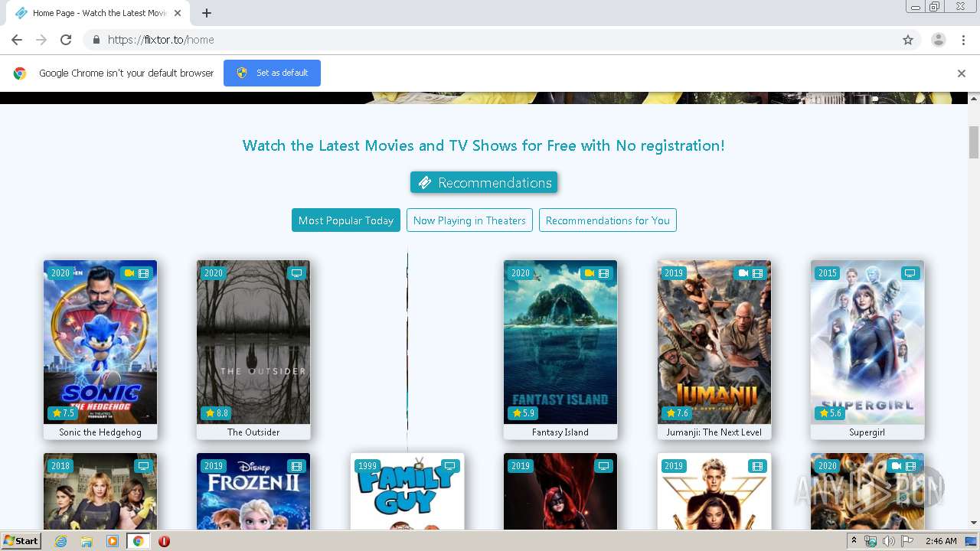The width and height of the screenshot is (980, 551).
Task: Click 8.8 star rating on The Outsider
Action: coord(217,413)
